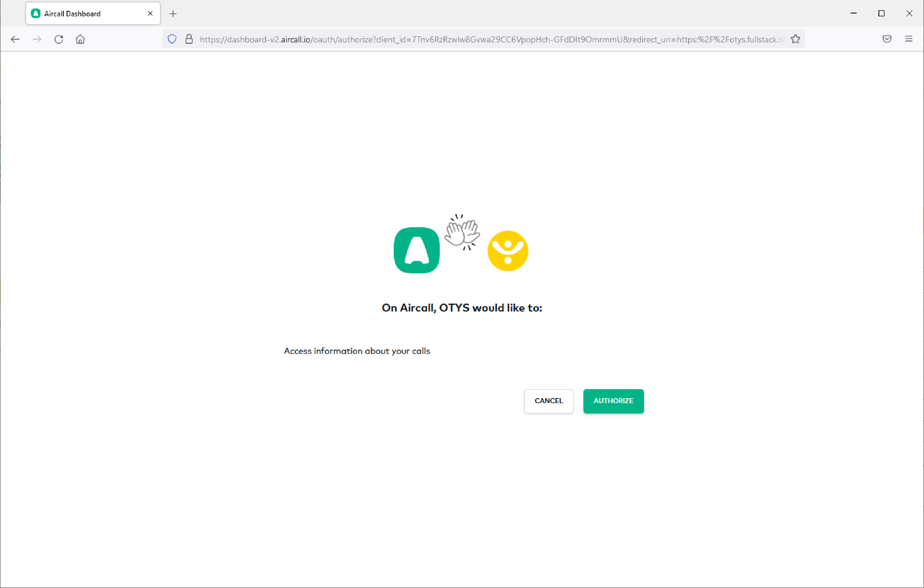Click the green Aircall logo
Image resolution: width=924 pixels, height=588 pixels.
pyautogui.click(x=417, y=250)
